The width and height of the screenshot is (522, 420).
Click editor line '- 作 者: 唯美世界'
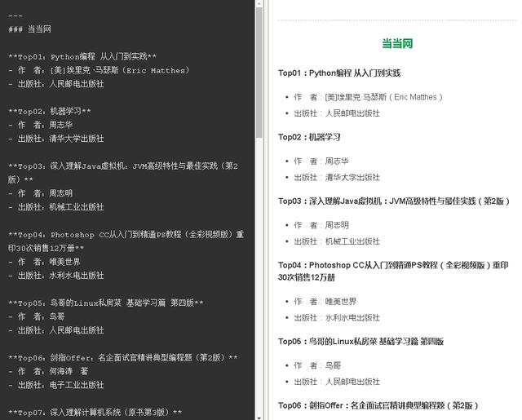[x=44, y=262]
